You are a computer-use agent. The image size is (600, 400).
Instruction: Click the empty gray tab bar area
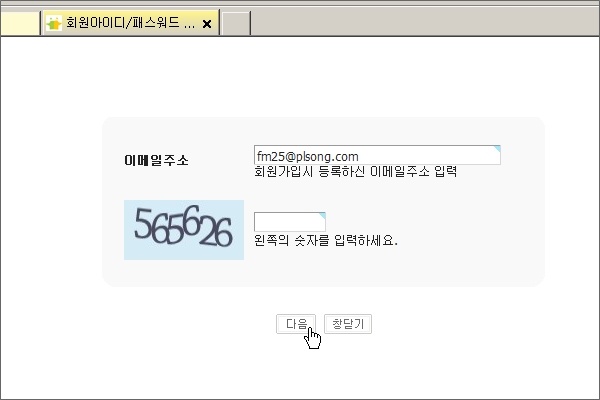(x=425, y=22)
